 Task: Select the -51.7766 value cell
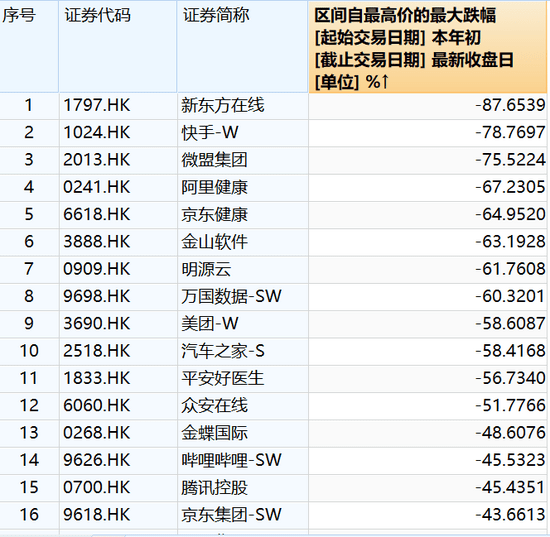click(x=428, y=406)
